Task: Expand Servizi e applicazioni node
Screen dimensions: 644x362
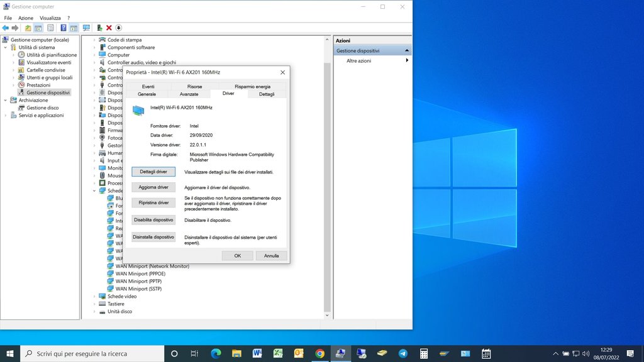Action: (5, 116)
